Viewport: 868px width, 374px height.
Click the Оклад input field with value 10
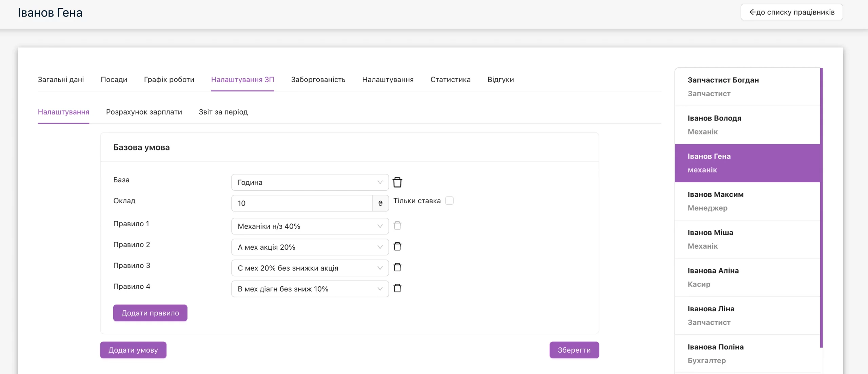302,203
